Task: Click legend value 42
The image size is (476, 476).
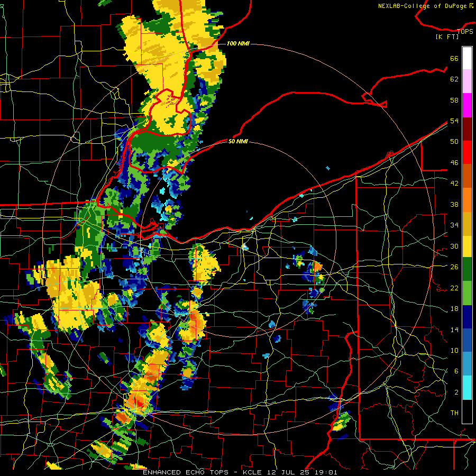Action: tap(454, 184)
